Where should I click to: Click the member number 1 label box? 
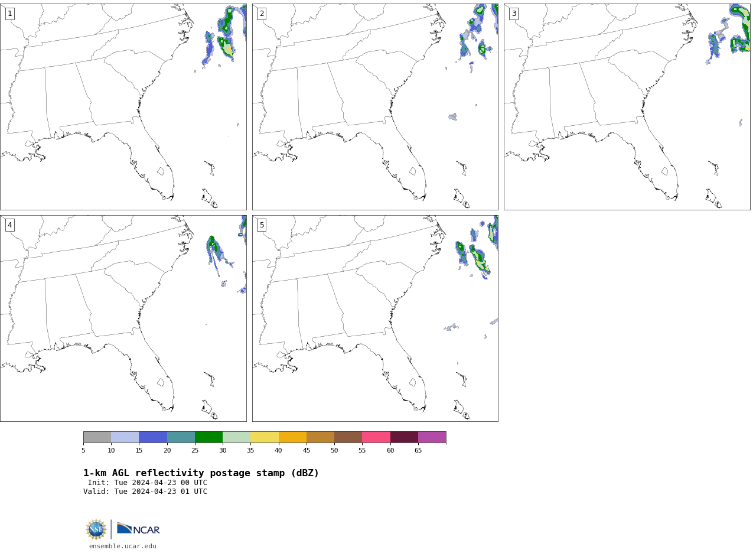click(x=9, y=14)
